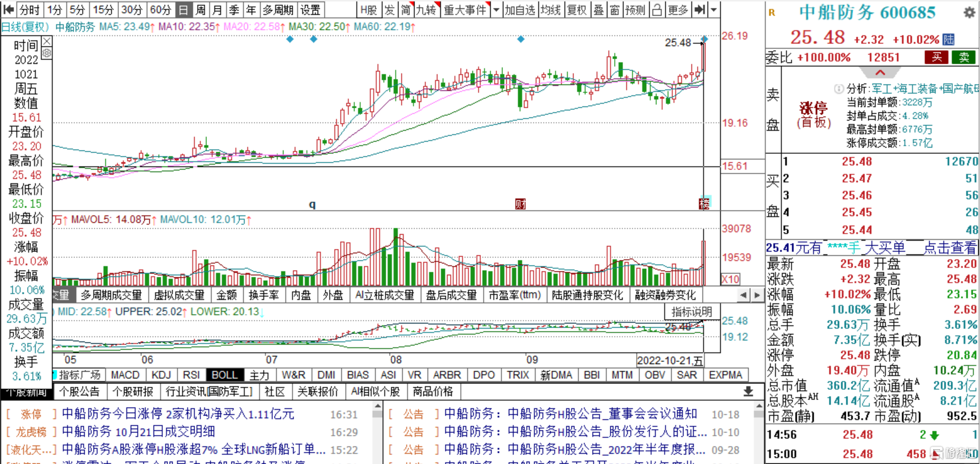Click the 榜 marker on latest candle
This screenshot has width=980, height=464.
704,204
